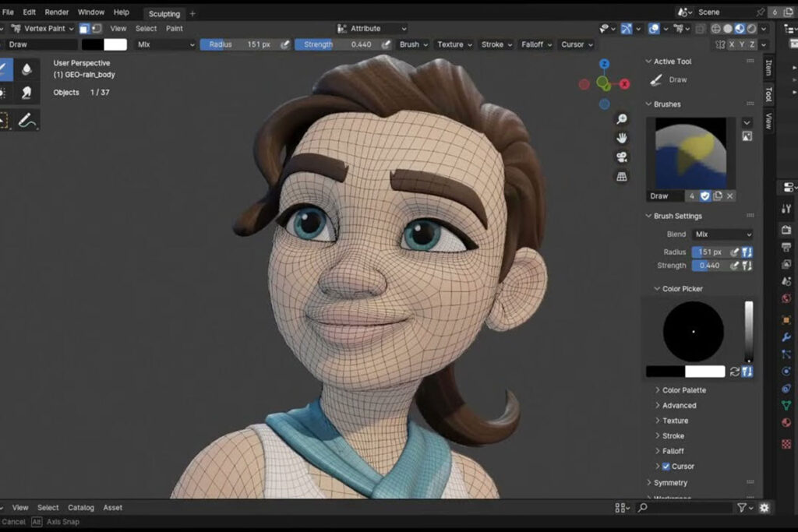The width and height of the screenshot is (798, 532).
Task: Adjust the Strength slider in header
Action: [336, 44]
